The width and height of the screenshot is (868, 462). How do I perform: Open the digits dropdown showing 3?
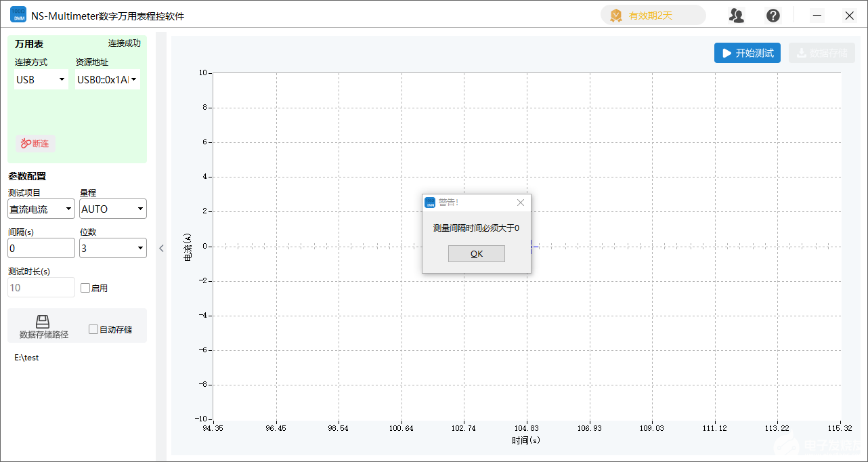[112, 249]
